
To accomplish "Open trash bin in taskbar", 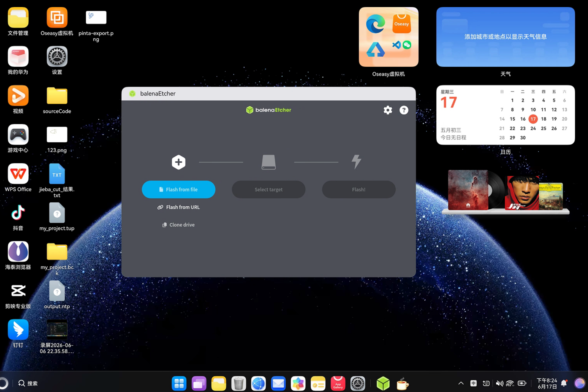I will tap(239, 383).
